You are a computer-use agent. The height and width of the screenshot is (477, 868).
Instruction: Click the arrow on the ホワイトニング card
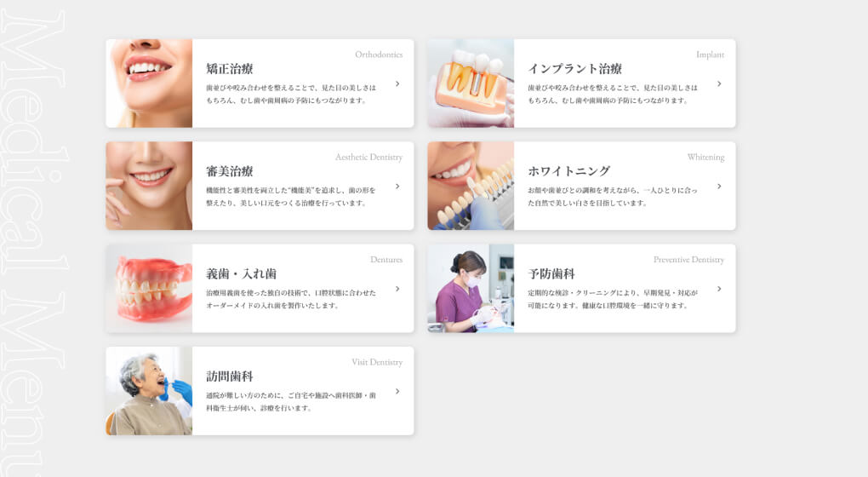click(719, 187)
